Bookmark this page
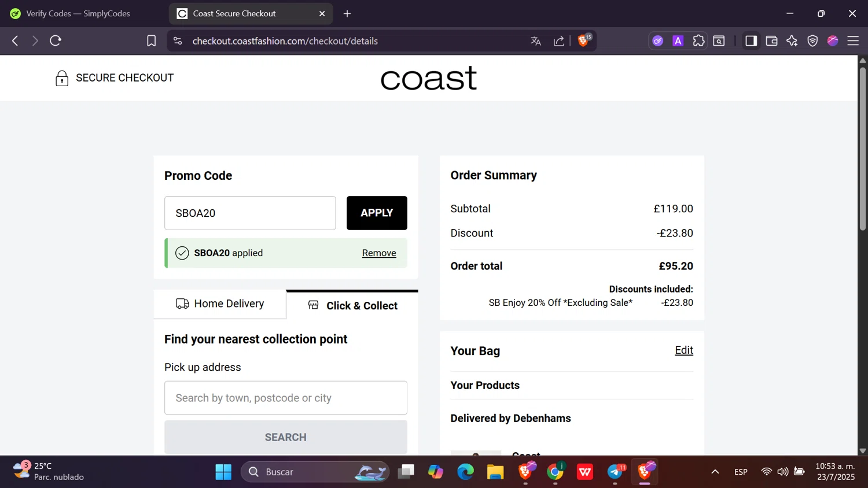868x488 pixels. (151, 41)
